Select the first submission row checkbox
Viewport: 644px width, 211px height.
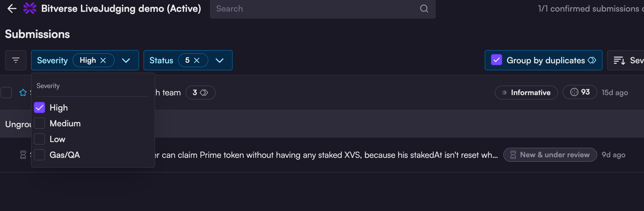tap(6, 93)
